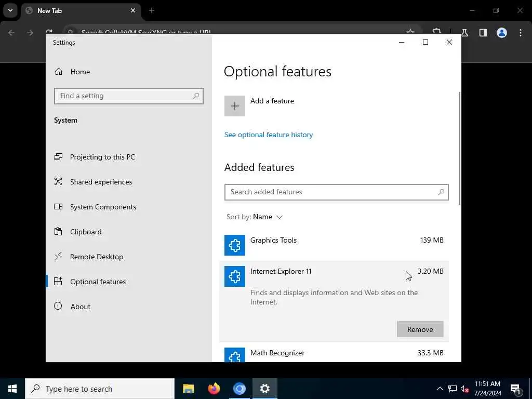Minimize the Settings window
This screenshot has height=399, width=532.
[402, 43]
